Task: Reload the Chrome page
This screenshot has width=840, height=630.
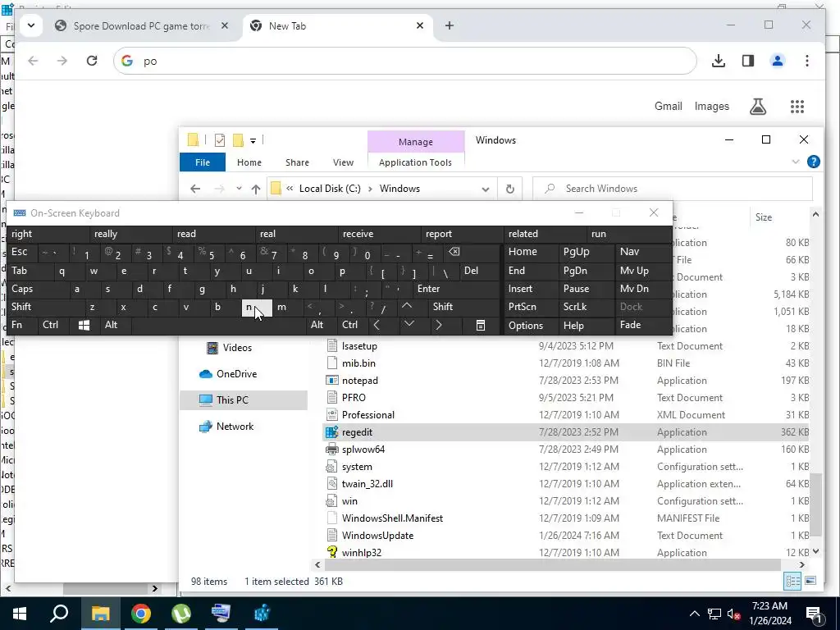Action: pos(92,61)
